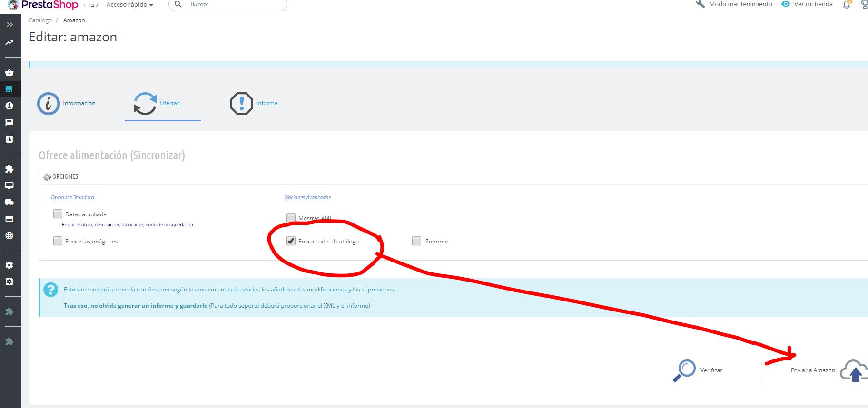Click the Opciones Standard label
868x408 pixels.
point(73,197)
